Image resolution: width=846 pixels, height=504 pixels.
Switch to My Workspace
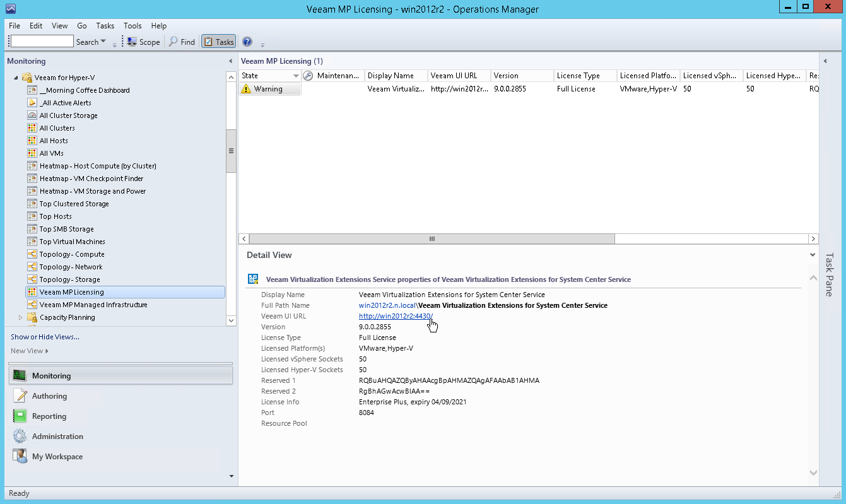click(120, 457)
